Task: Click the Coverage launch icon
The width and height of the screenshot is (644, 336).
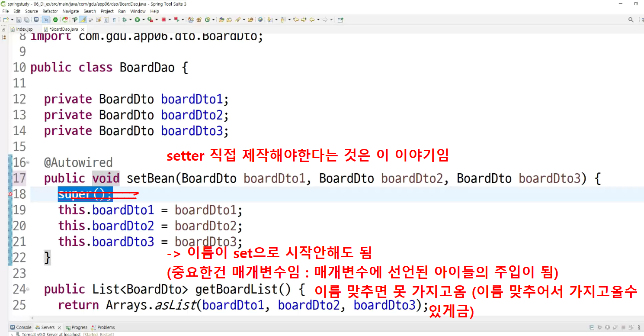Action: click(x=150, y=19)
